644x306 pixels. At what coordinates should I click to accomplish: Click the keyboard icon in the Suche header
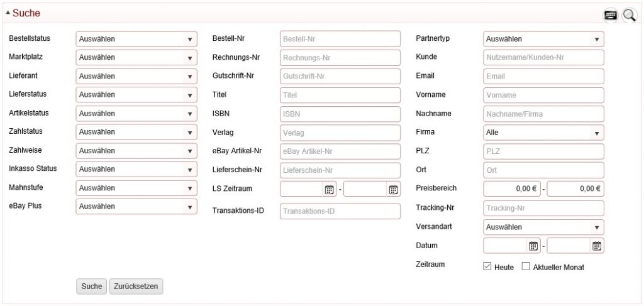(x=610, y=15)
